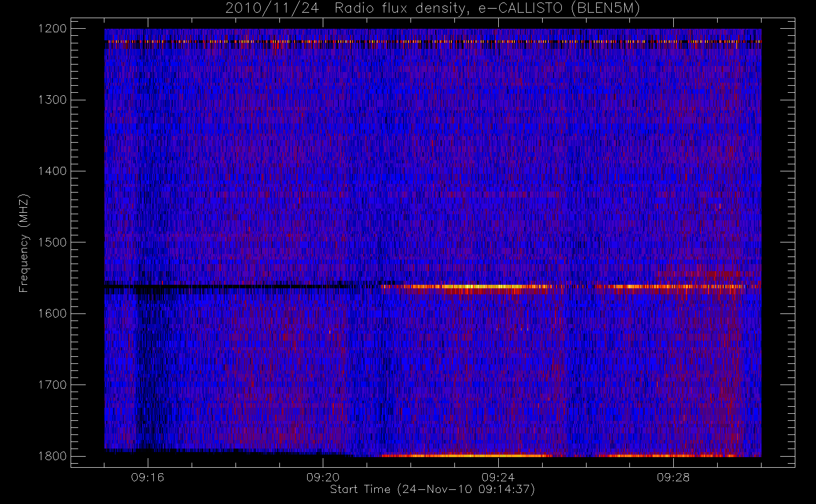The image size is (816, 504).
Task: Click the dotted orange interference line near 1220 MHz
Action: point(433,41)
